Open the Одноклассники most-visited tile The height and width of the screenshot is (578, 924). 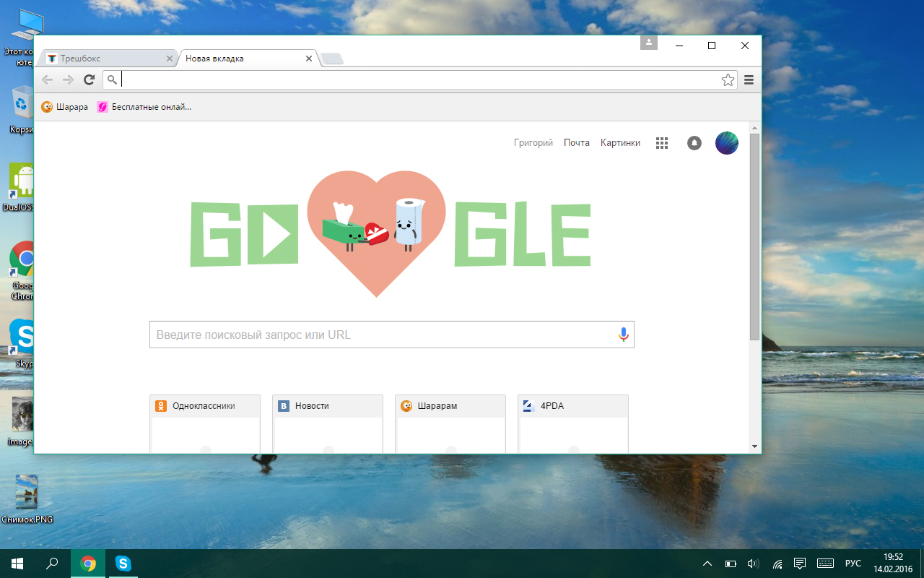pyautogui.click(x=205, y=423)
